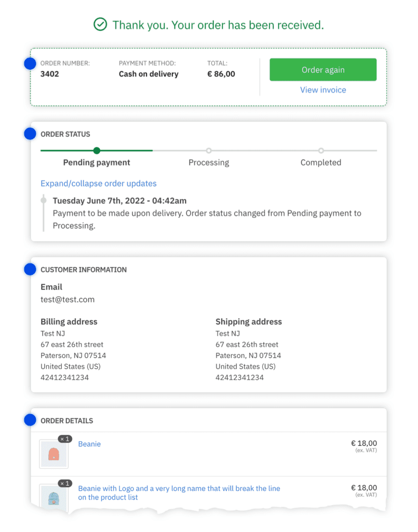Click the Order again button

tap(323, 69)
